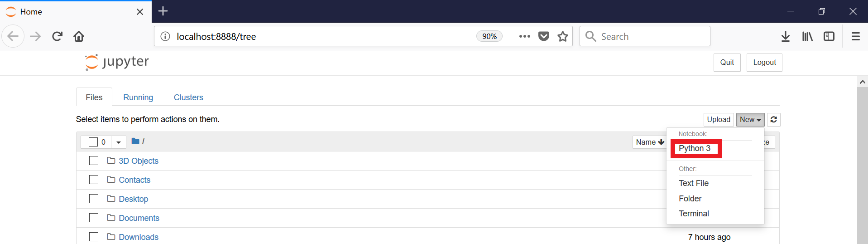The width and height of the screenshot is (868, 244).
Task: Open the downloads arrow icon
Action: 786,36
